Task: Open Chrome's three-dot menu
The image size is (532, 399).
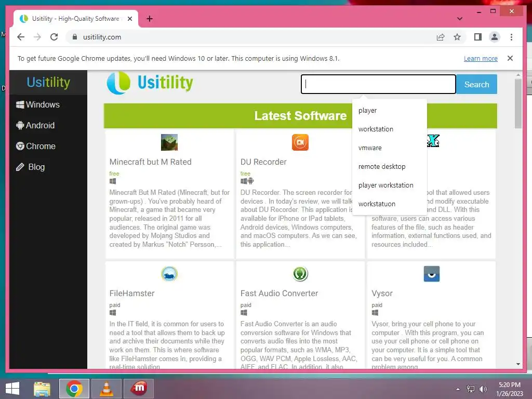Action: click(x=511, y=37)
